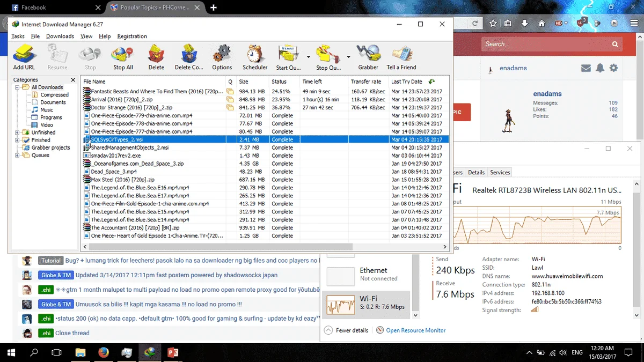Click the taskbar search magnifier
The height and width of the screenshot is (362, 644).
coord(34,352)
